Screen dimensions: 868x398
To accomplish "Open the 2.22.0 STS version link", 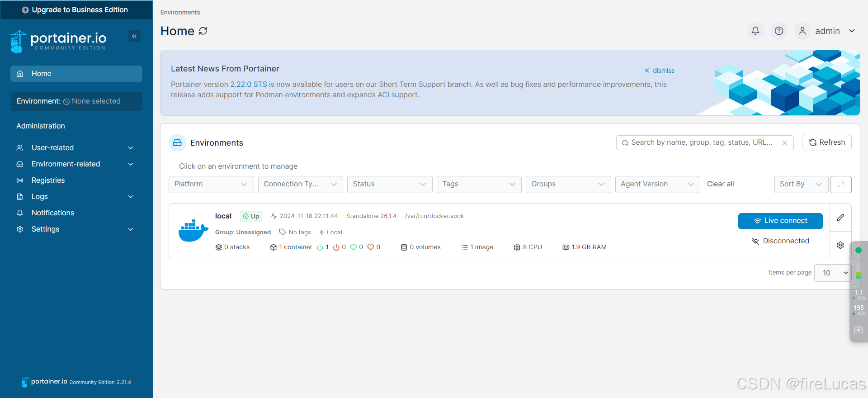I will 249,85.
